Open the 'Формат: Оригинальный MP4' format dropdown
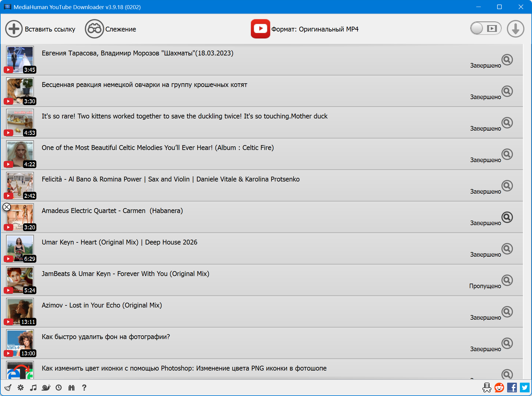532x396 pixels. 305,29
